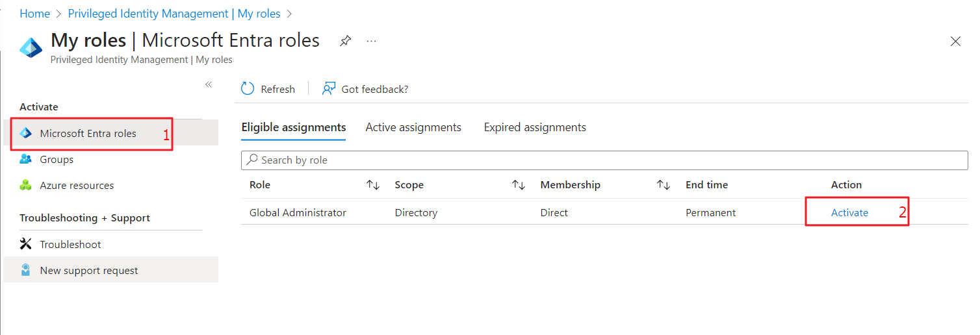The width and height of the screenshot is (980, 335).
Task: Switch to Expired assignments tab
Action: click(x=535, y=127)
